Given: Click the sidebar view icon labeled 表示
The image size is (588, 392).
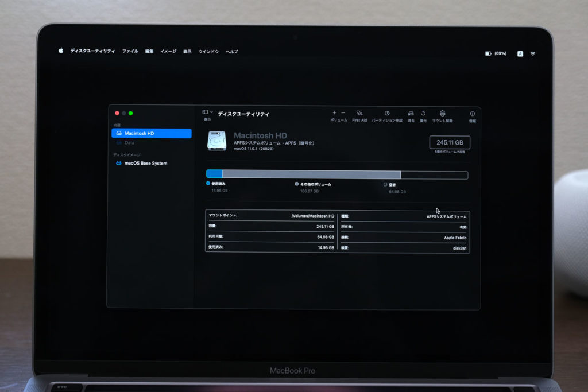Looking at the screenshot, I should coord(205,112).
